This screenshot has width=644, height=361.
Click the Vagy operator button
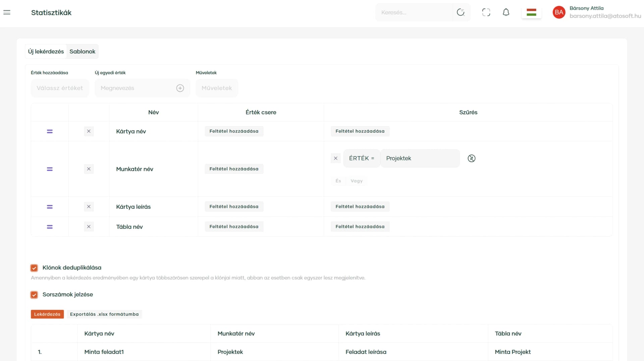(357, 181)
